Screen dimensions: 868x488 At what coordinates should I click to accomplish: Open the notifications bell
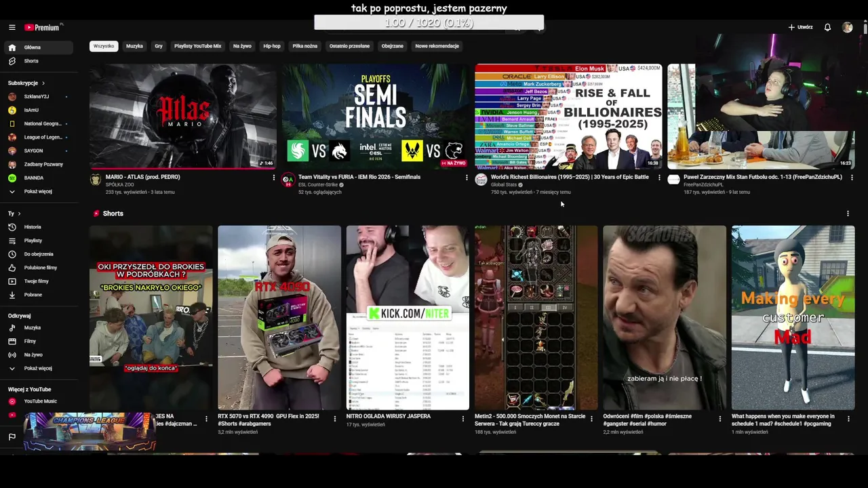pyautogui.click(x=827, y=27)
